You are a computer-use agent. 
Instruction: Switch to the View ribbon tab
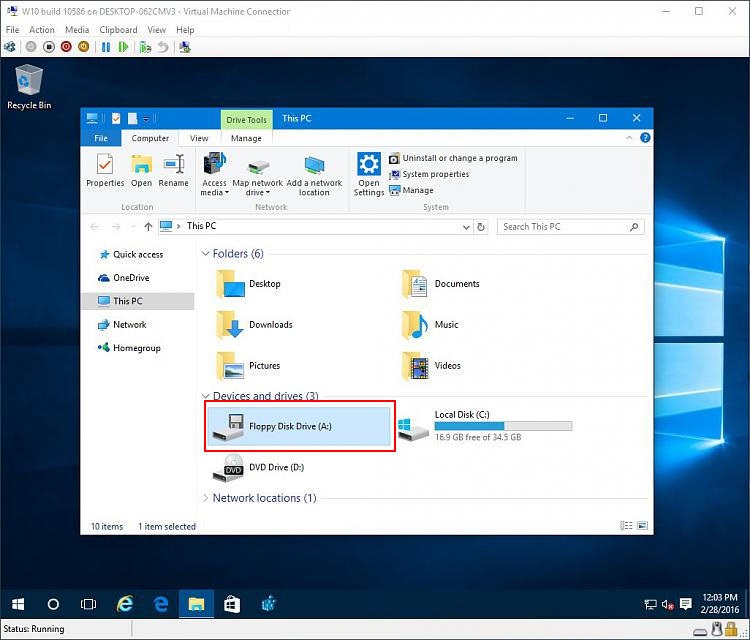199,138
